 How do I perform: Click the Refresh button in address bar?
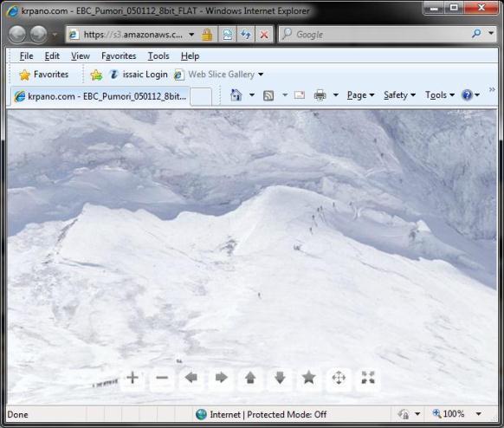(x=246, y=34)
